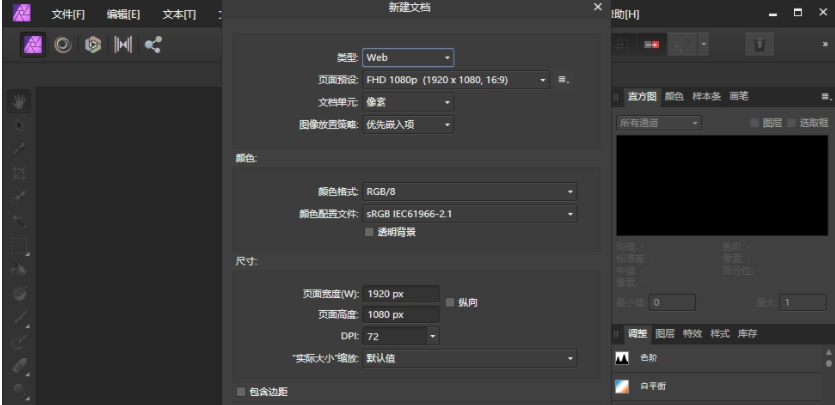
Task: Open page preset options menu icon
Action: tap(563, 80)
